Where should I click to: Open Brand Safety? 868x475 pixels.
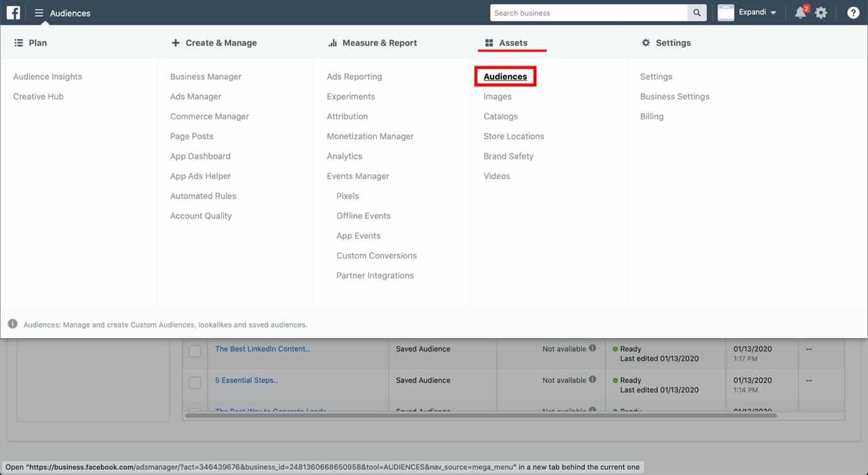509,156
